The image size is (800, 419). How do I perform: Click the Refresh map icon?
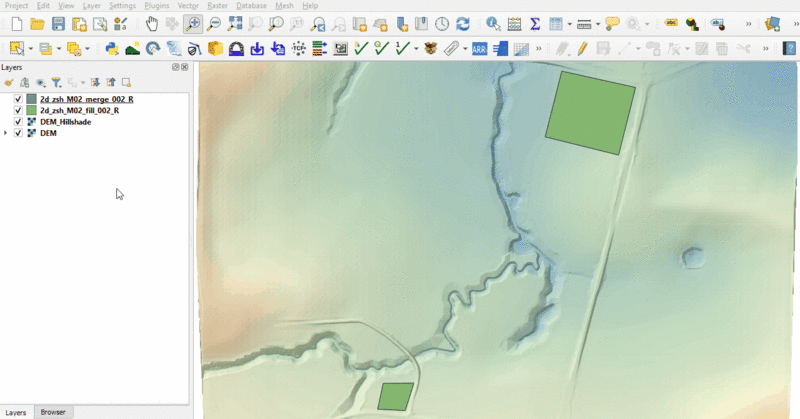coord(463,24)
